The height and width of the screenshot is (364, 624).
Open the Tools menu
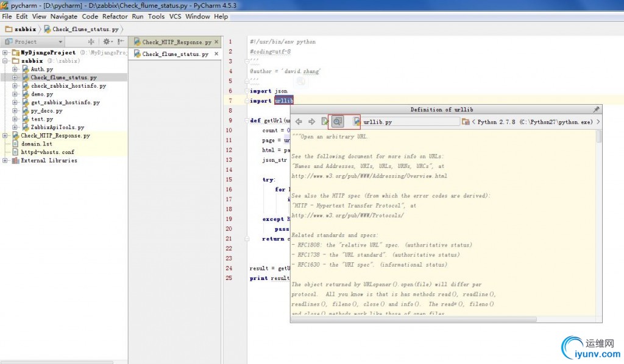(156, 16)
